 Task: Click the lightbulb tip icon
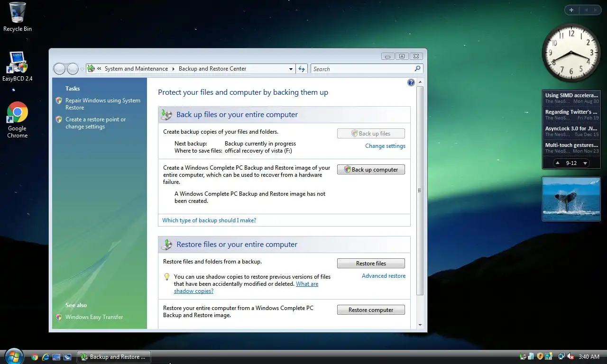pyautogui.click(x=167, y=276)
